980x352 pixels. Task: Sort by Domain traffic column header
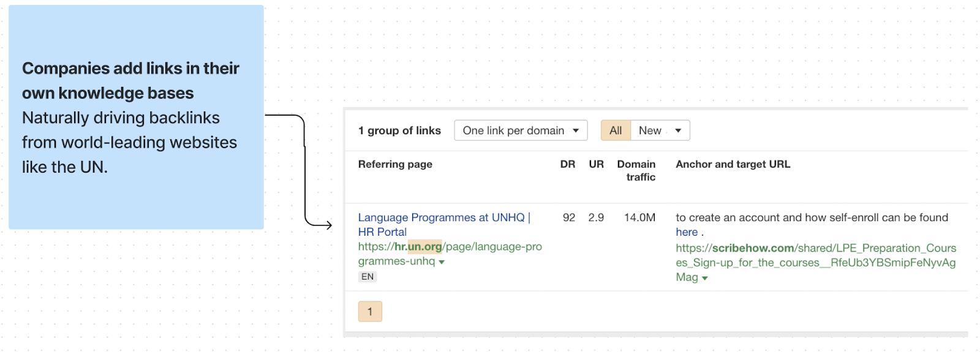click(x=636, y=170)
